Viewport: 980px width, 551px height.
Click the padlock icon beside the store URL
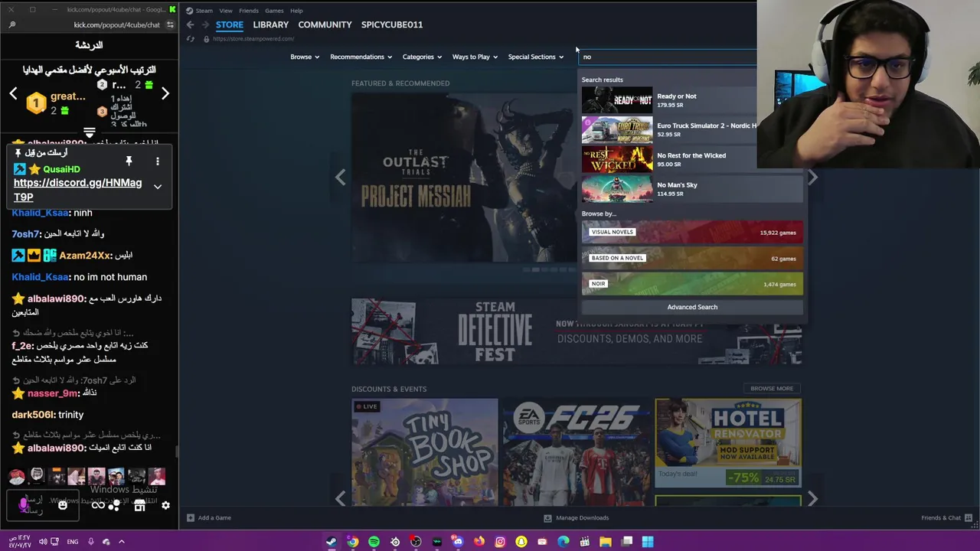coord(206,39)
